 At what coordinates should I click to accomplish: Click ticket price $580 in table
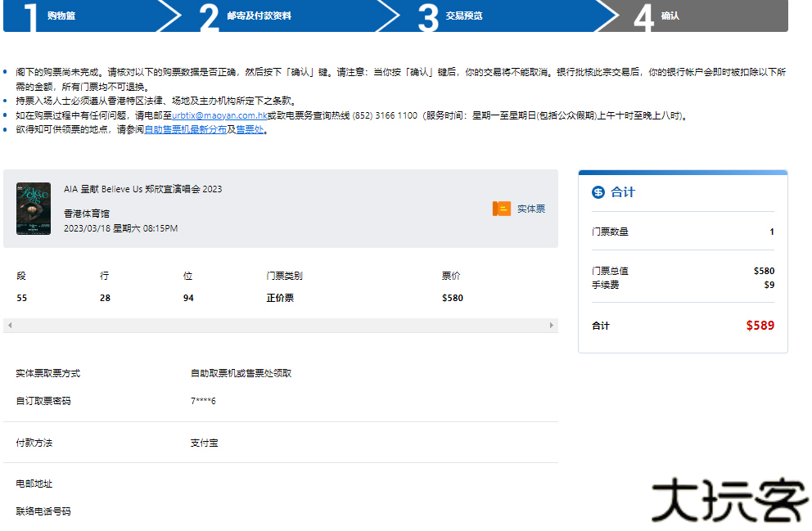tap(453, 298)
